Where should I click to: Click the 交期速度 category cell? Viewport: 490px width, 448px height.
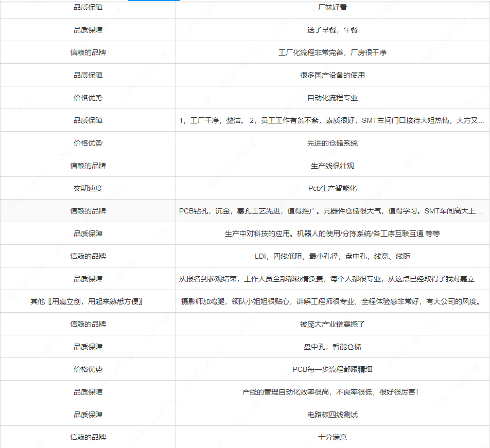pos(88,188)
